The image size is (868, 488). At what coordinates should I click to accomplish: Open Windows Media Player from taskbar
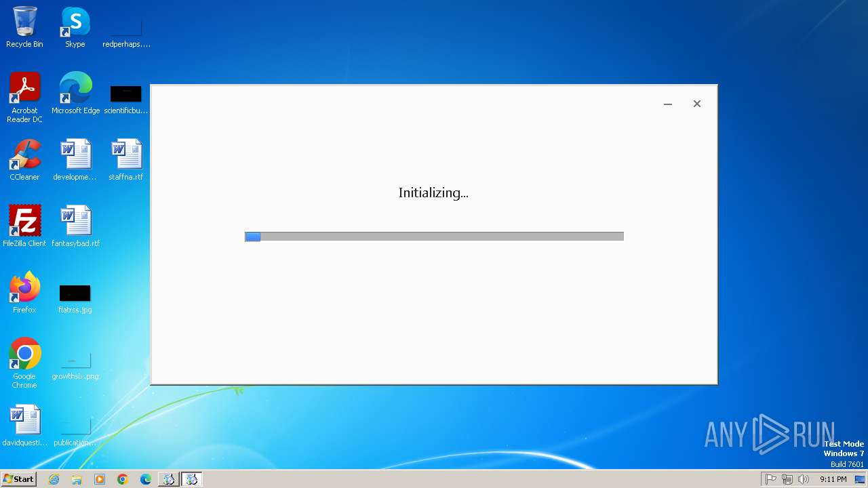coord(100,479)
